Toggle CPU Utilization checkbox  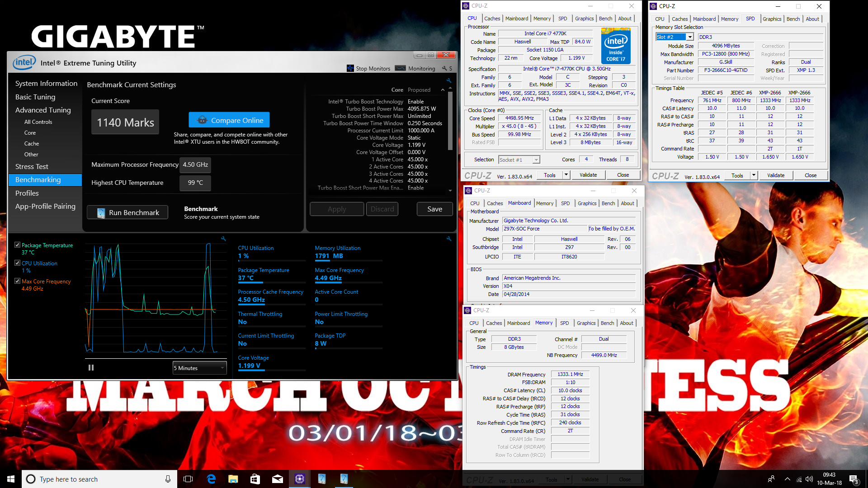click(x=17, y=263)
